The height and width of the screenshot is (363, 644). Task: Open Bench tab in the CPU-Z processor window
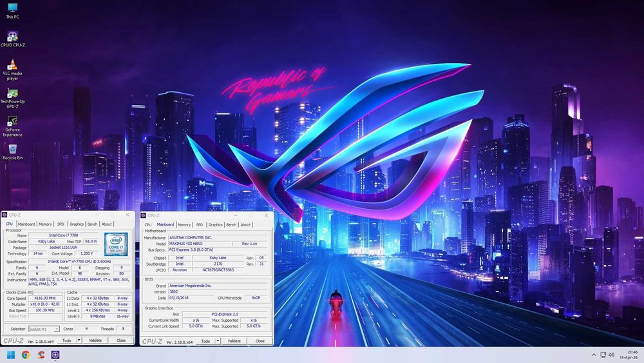[92, 224]
